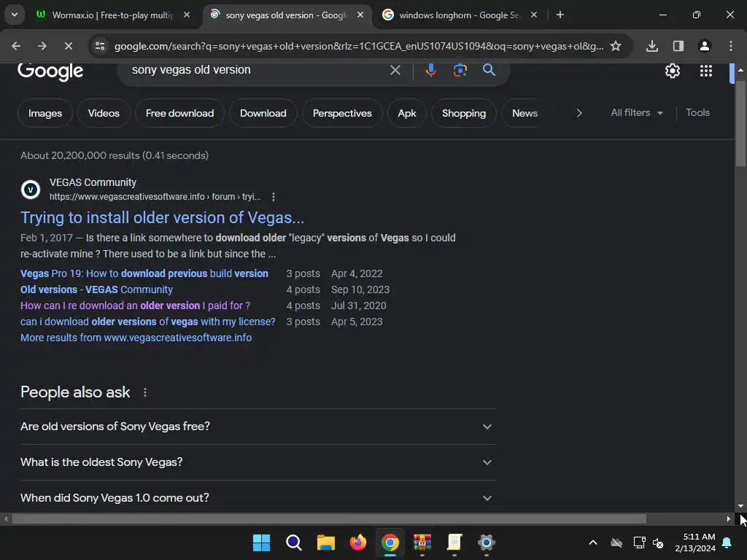Select Download filter chip
Viewport: 747px width, 560px height.
263,113
